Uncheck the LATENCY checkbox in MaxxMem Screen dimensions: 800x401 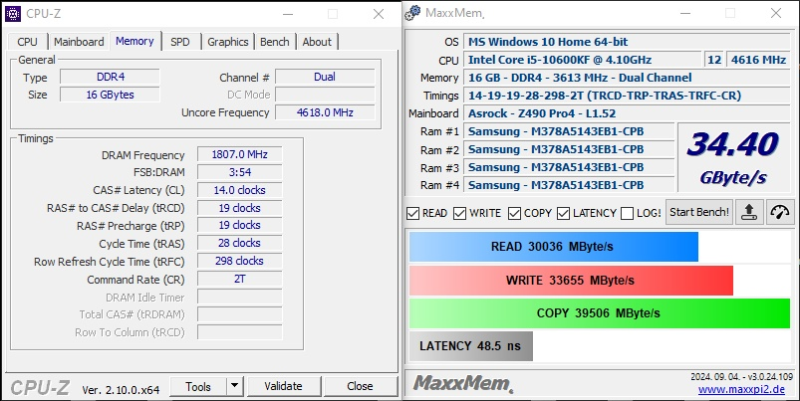coord(563,213)
